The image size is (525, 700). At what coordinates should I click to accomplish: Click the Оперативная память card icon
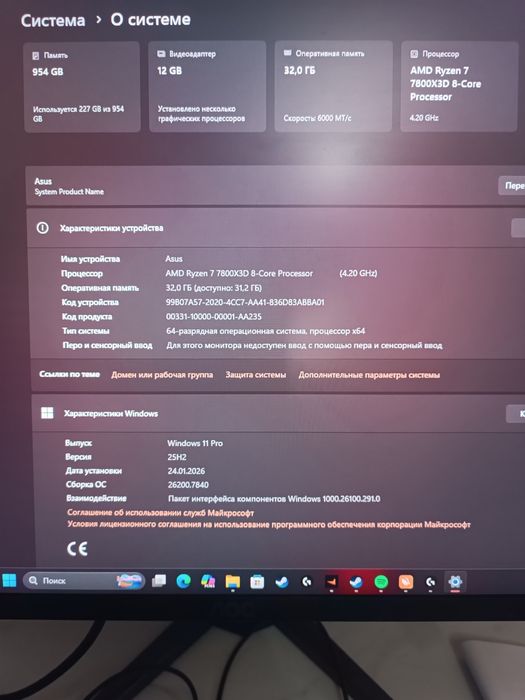(x=288, y=53)
